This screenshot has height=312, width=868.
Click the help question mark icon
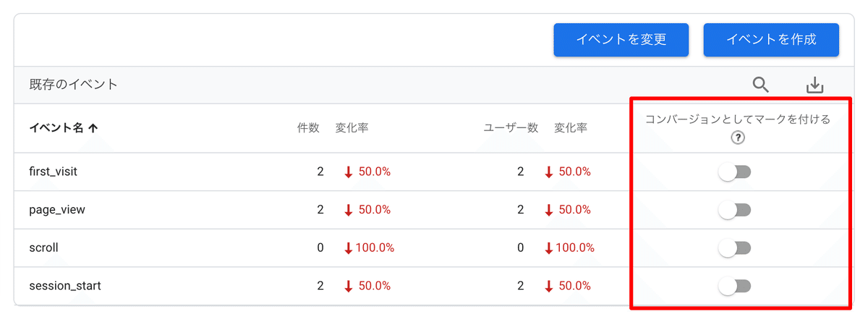[x=738, y=138]
